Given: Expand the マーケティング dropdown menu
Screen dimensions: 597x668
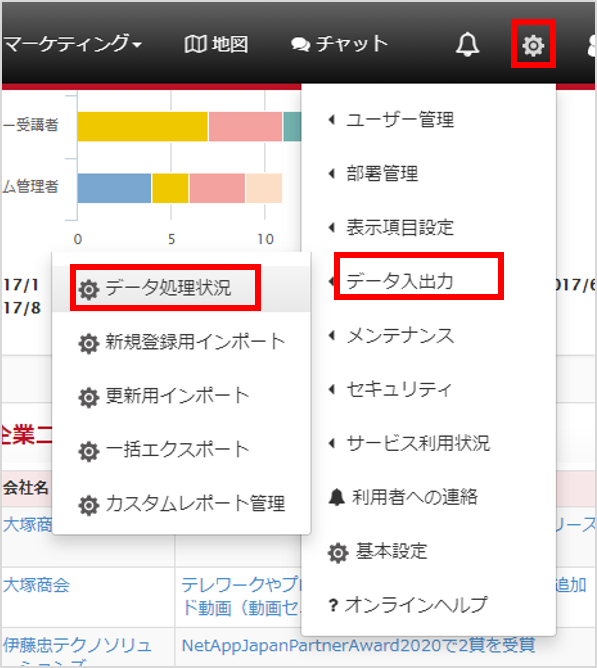Looking at the screenshot, I should point(72,44).
